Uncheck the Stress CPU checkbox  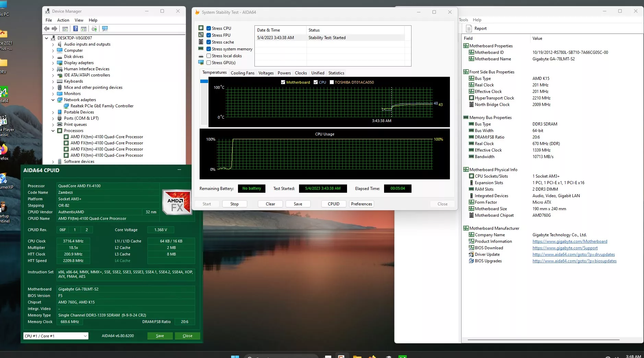[x=208, y=28]
